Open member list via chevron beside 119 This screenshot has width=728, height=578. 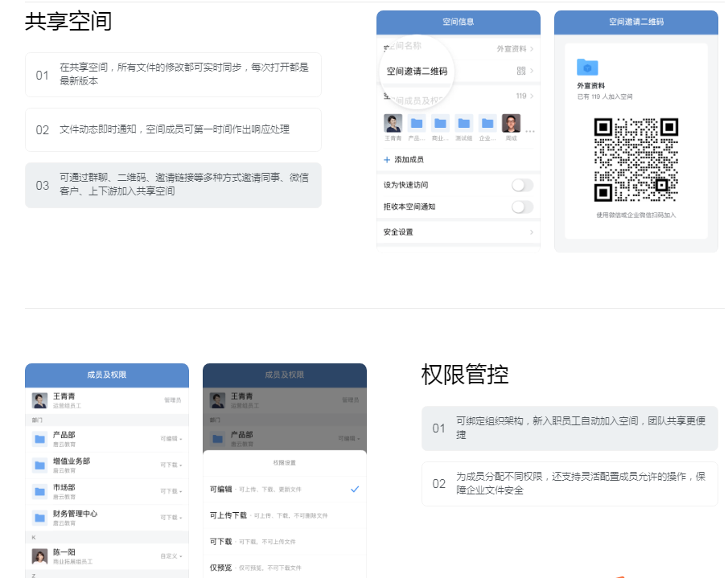pos(532,96)
